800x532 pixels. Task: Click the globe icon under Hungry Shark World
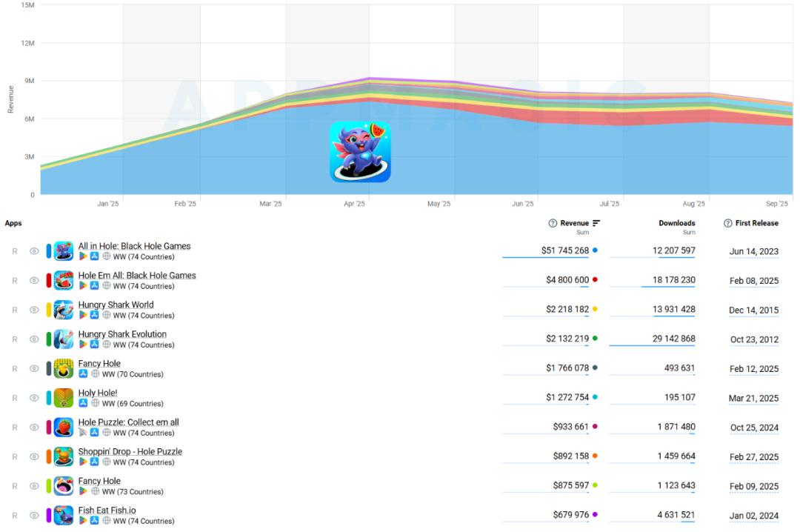106,315
